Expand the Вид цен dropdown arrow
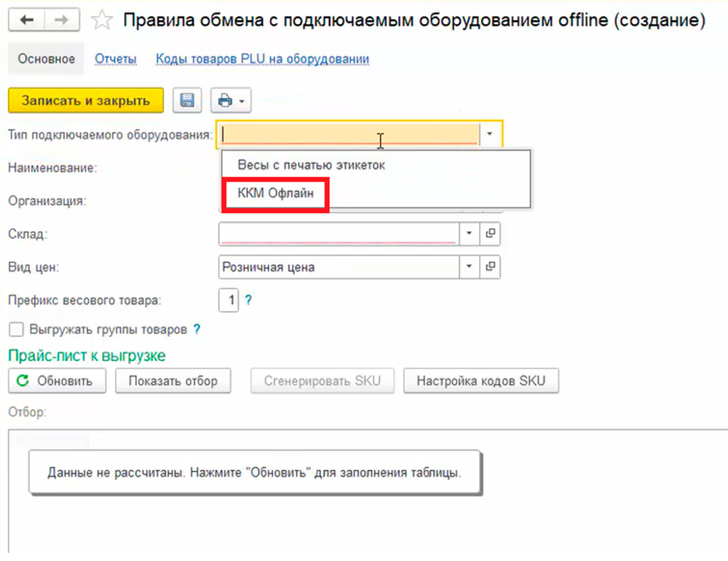The image size is (728, 561). (469, 267)
